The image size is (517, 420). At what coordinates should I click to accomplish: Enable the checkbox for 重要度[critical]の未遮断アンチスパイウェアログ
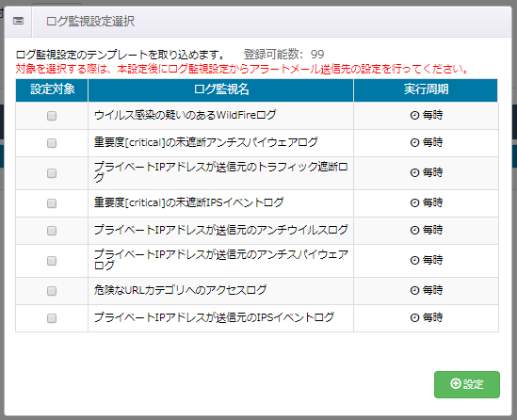click(52, 143)
